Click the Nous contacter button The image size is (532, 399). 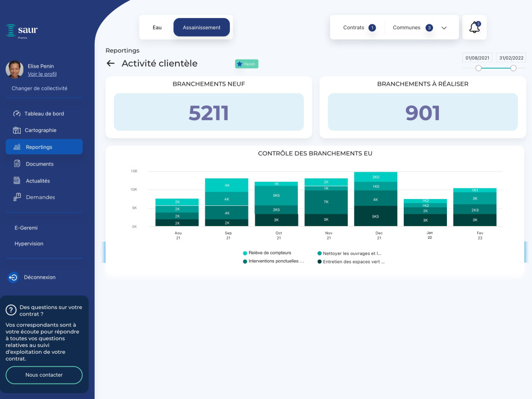pos(44,375)
